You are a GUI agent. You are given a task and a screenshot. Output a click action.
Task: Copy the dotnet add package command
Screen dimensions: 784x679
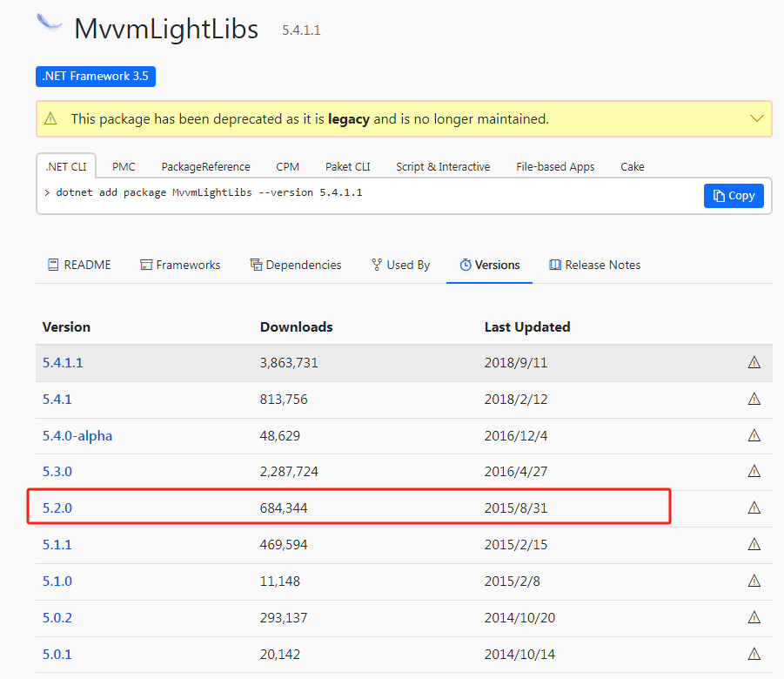point(734,196)
